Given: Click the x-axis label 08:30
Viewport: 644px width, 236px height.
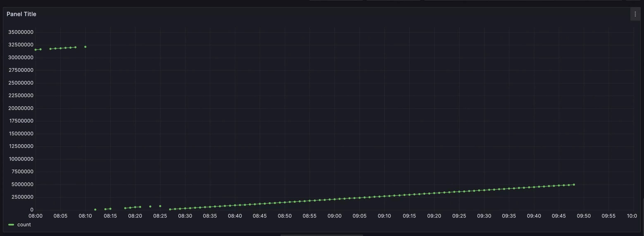Looking at the screenshot, I should tap(185, 216).
